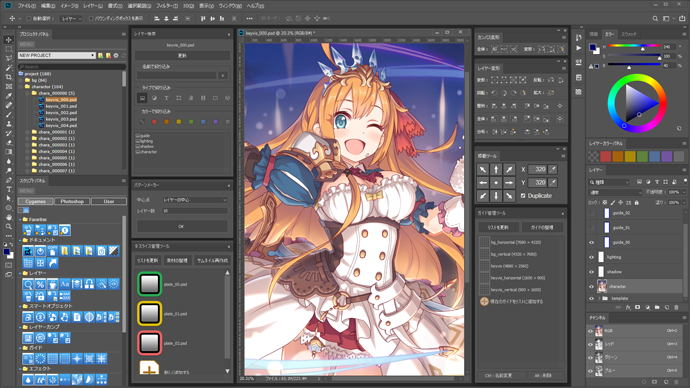Collapse the character (104) folder
Viewport: 690px width, 388px height.
21,87
